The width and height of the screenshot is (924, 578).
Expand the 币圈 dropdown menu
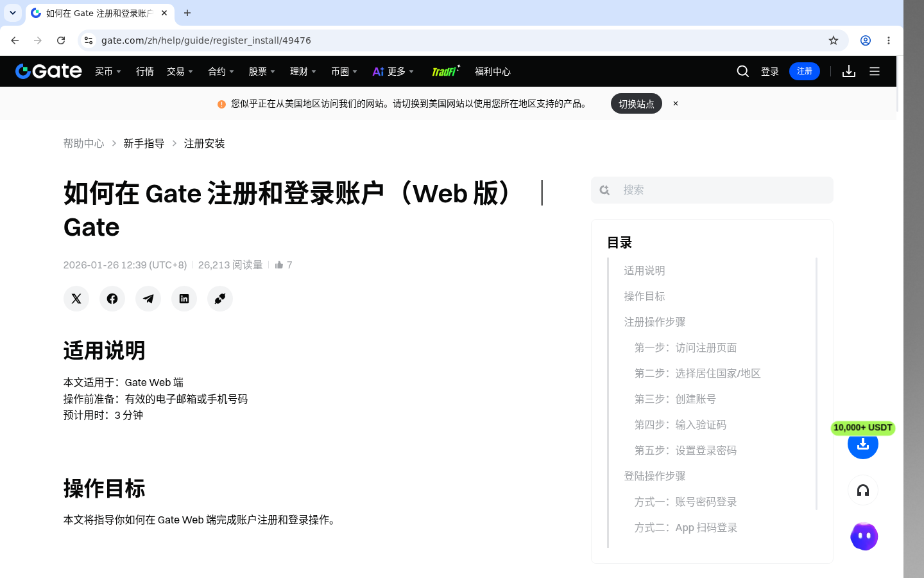345,71
